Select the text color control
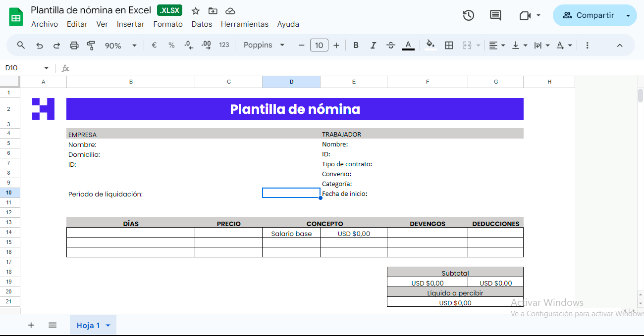This screenshot has width=644, height=336. (x=408, y=45)
